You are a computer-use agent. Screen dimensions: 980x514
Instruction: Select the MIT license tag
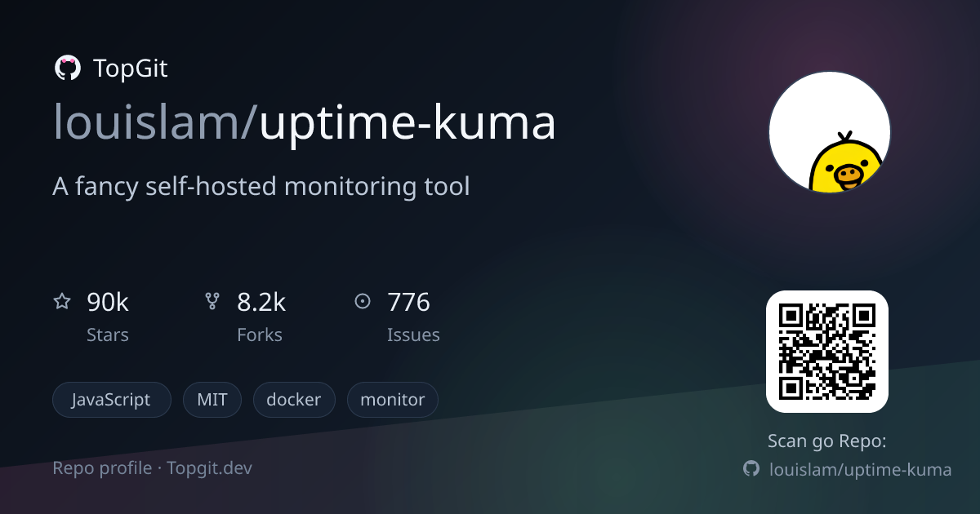tap(212, 400)
